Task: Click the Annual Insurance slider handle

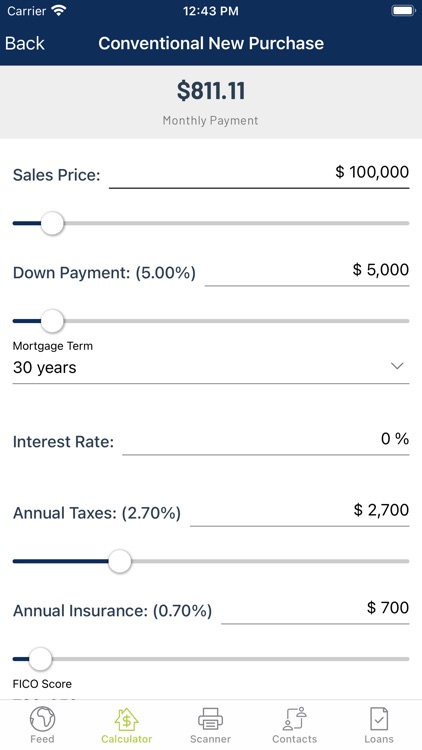Action: tap(40, 659)
